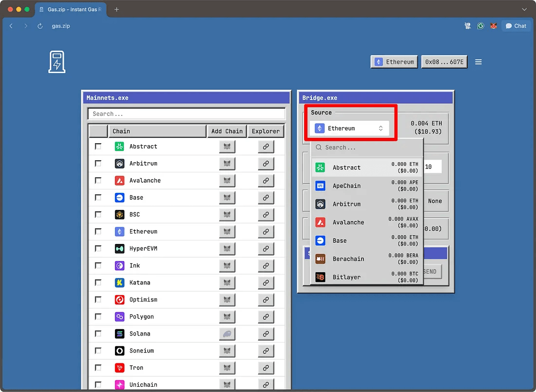The height and width of the screenshot is (392, 536).
Task: Open explorer link for Solana
Action: pos(266,334)
